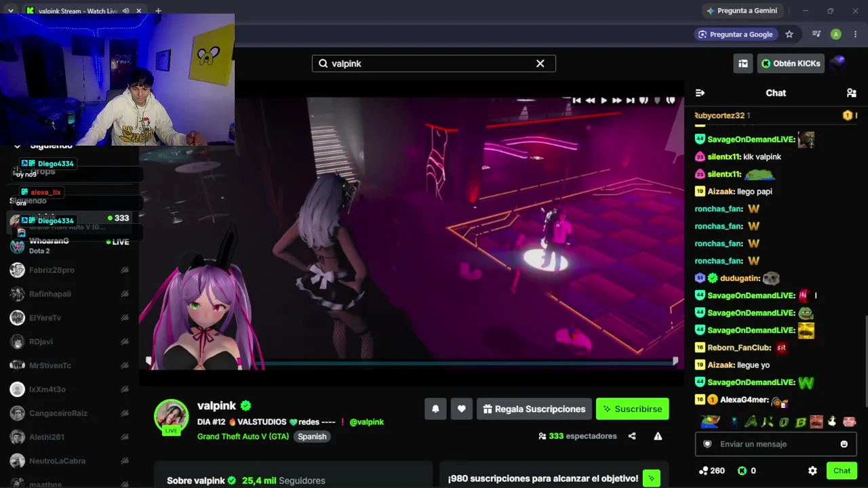Collapse the chat panel

click(700, 93)
